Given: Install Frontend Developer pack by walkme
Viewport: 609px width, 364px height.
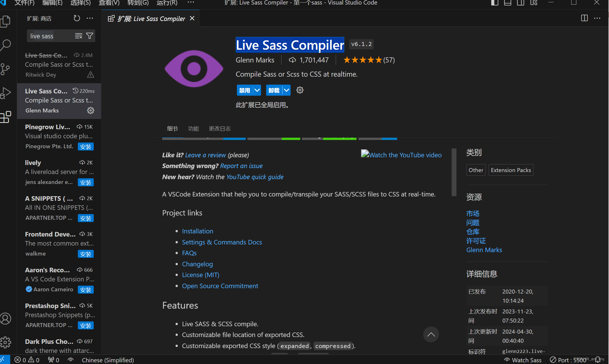Looking at the screenshot, I should pos(86,254).
